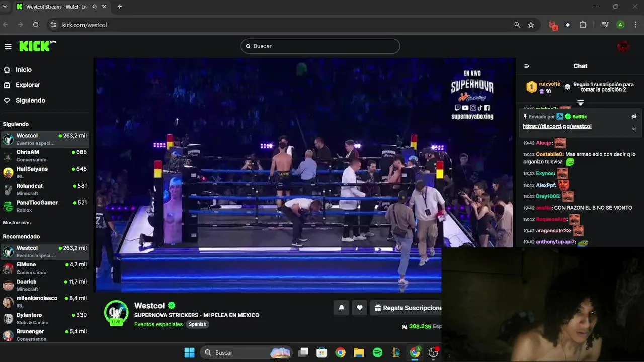
Task: Open Daarick recommended channel
Action: tap(45, 285)
